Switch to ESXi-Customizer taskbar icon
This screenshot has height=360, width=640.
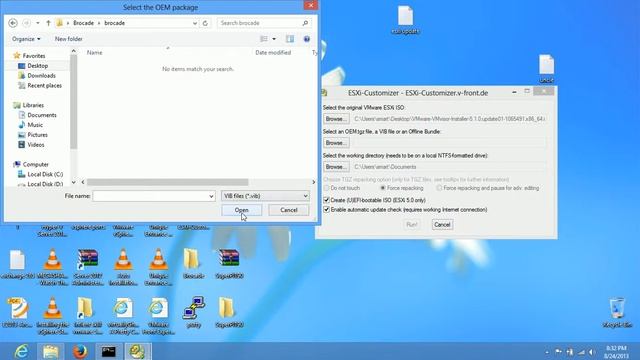pyautogui.click(x=138, y=351)
